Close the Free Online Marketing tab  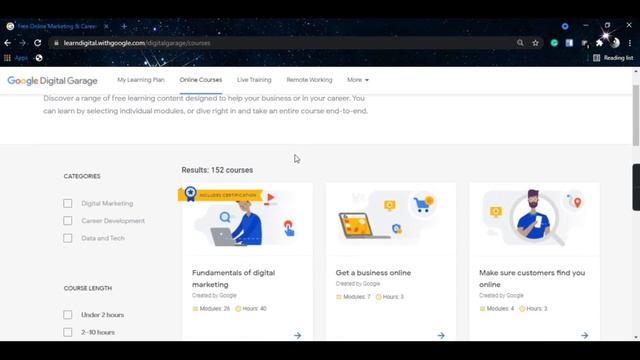point(106,26)
